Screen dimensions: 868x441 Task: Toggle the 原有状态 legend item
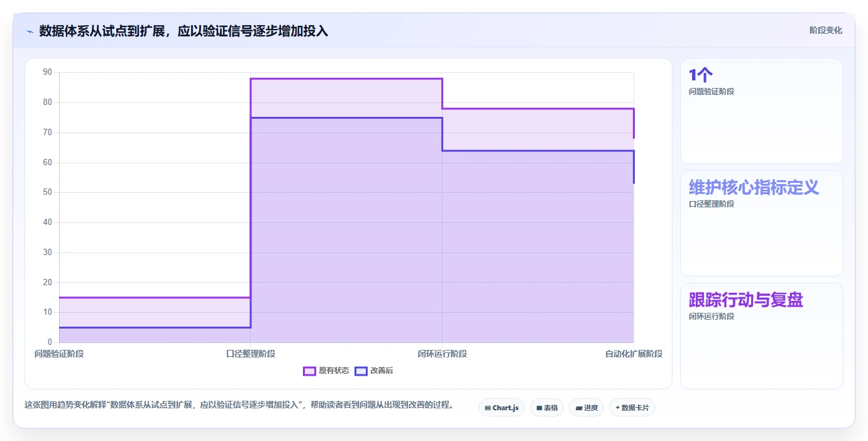coord(326,371)
